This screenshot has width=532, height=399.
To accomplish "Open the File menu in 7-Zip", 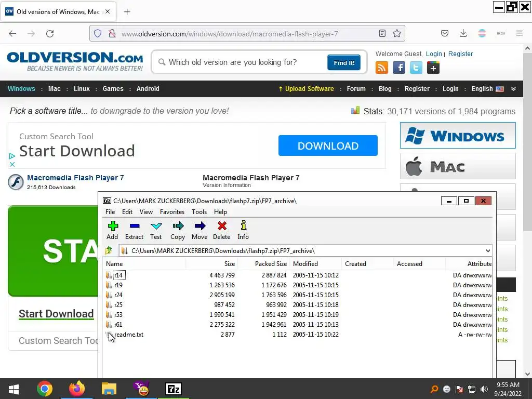I will [110, 212].
